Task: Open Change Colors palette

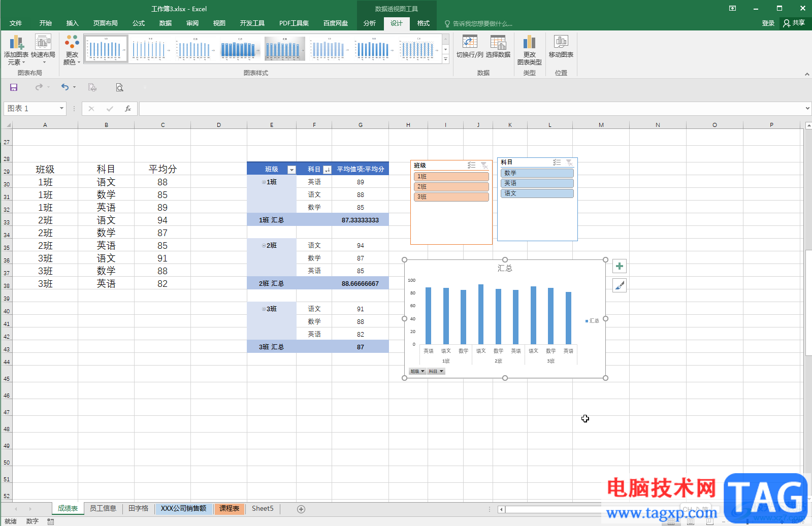Action: coord(72,50)
